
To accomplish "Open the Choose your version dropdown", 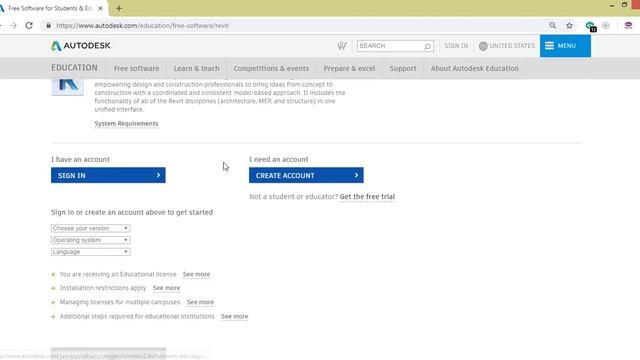I will coord(91,228).
